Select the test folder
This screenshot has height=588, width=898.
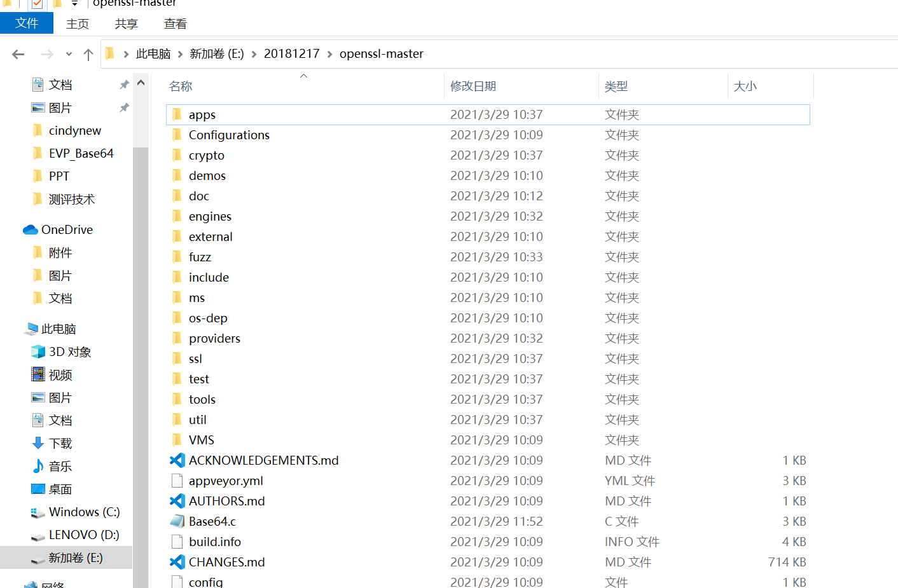tap(199, 379)
